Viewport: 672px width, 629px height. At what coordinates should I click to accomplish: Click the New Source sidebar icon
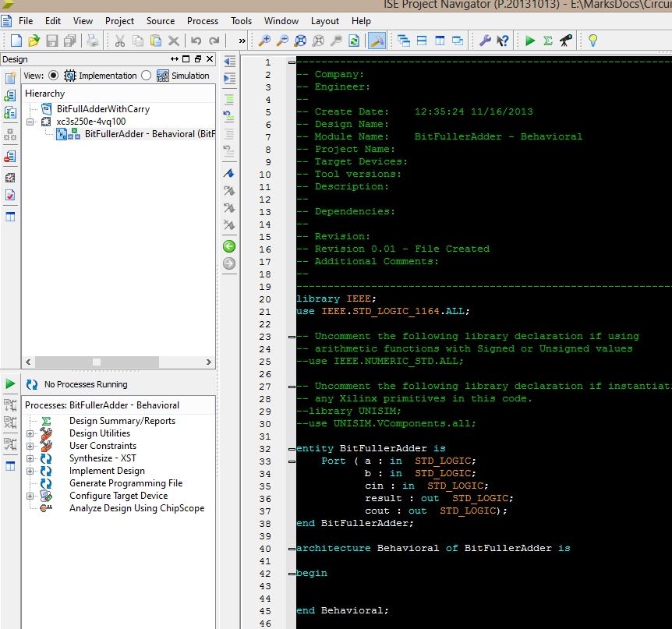(10, 78)
